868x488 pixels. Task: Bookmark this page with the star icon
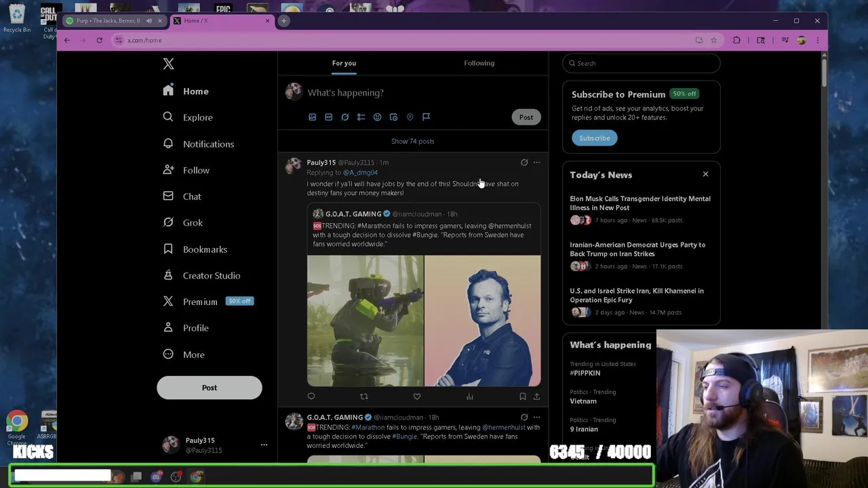713,41
